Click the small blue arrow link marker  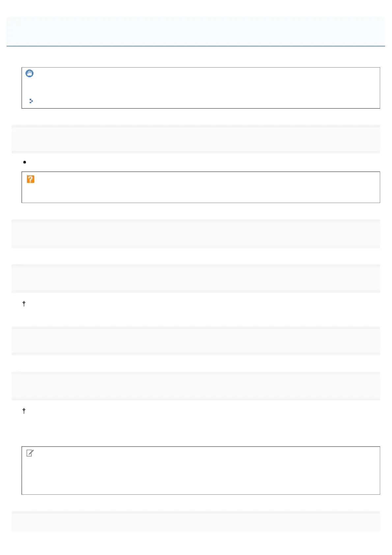(31, 101)
